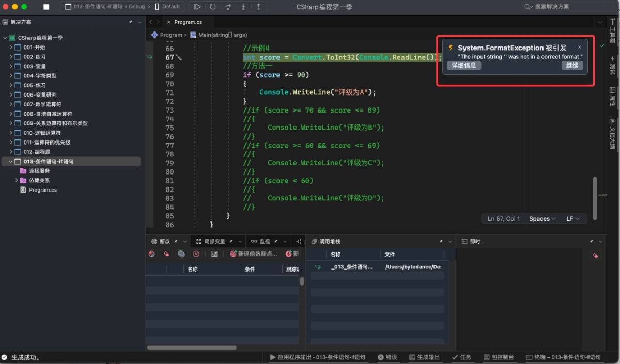This screenshot has width=620, height=364.
Task: Continue execution using the toolbar play icon
Action: [x=197, y=7]
